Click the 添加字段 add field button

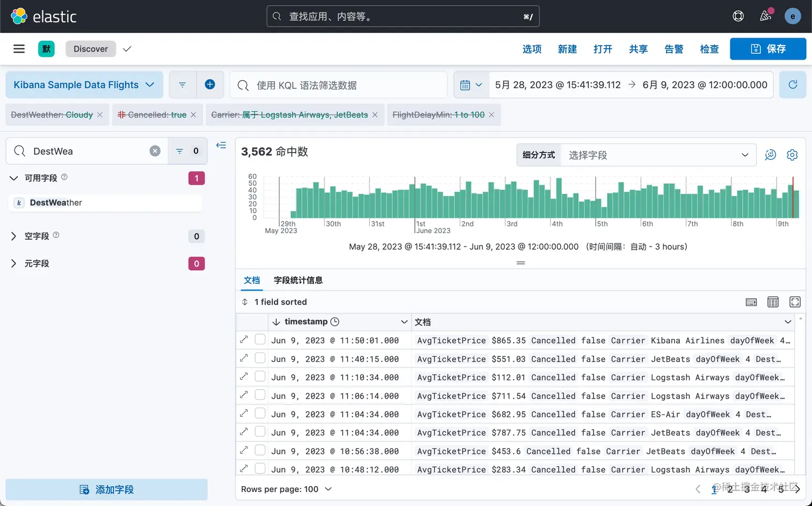pos(106,489)
